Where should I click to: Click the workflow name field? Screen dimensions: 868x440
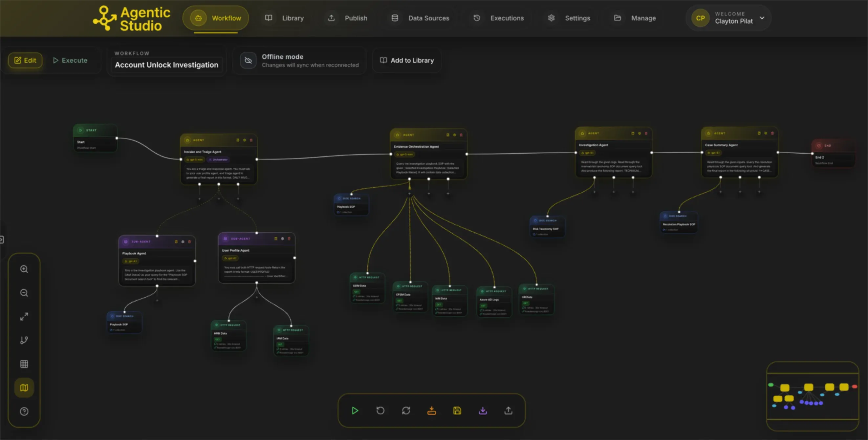pos(166,65)
